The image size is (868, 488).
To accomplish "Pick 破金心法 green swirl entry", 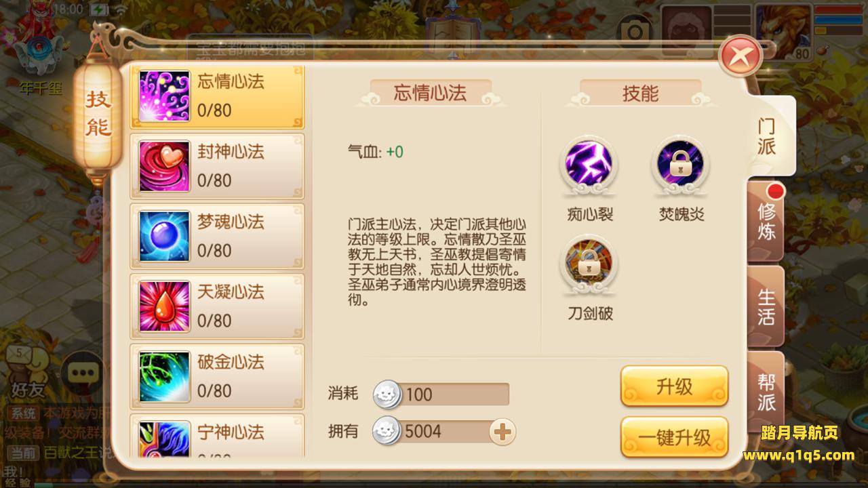I will (217, 376).
